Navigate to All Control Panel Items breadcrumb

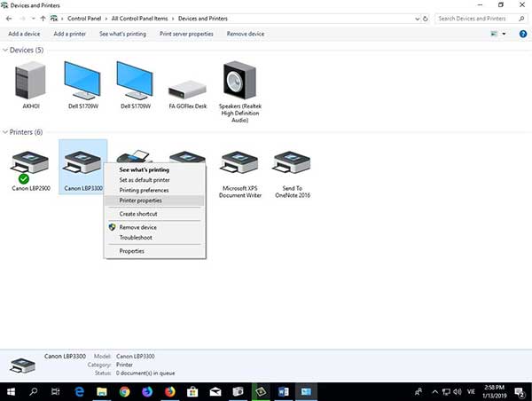point(140,19)
